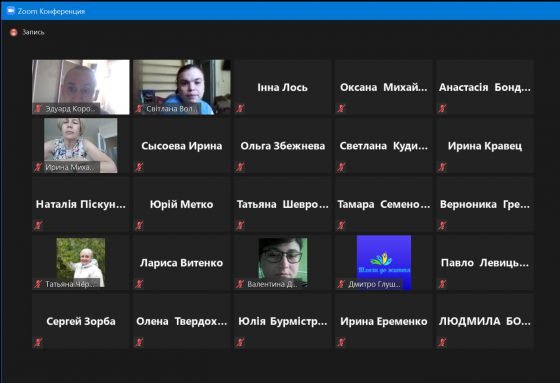Click muted mic icon on Светлана Куди tile

tap(341, 166)
